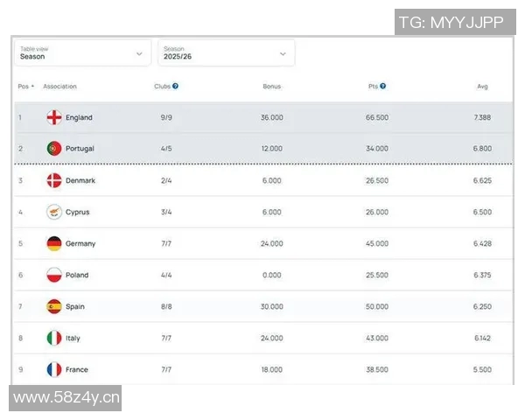
Task: Open the Pts column info icon
Action: tap(383, 87)
